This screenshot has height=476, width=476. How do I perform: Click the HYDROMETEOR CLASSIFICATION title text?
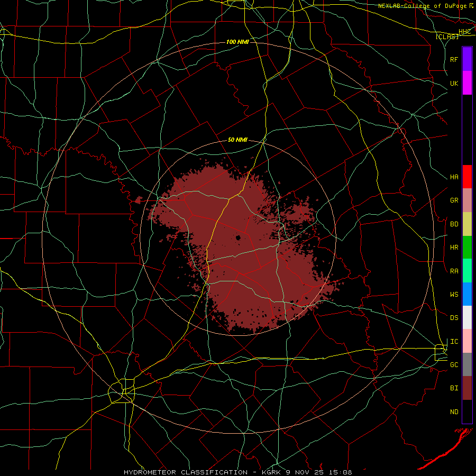(x=186, y=472)
